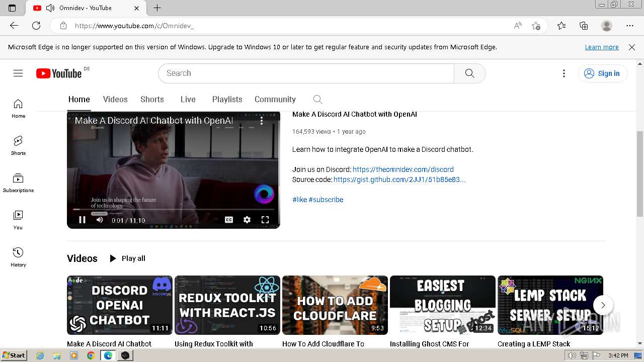Click Play all for Videos
Image resolution: width=644 pixels, height=362 pixels.
pyautogui.click(x=127, y=258)
